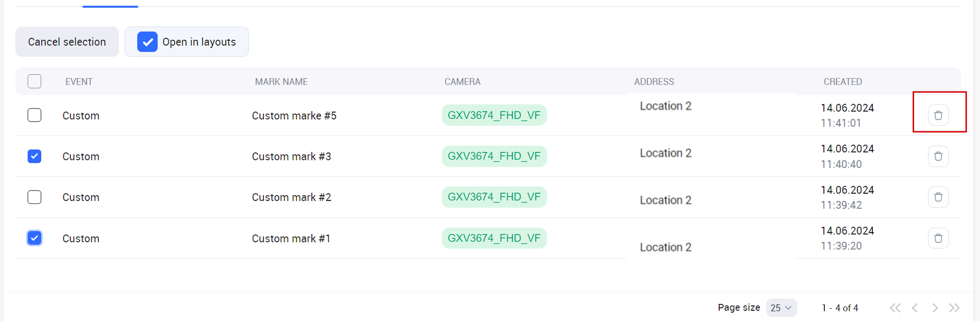
Task: Open the Page size dropdown
Action: coord(781,308)
